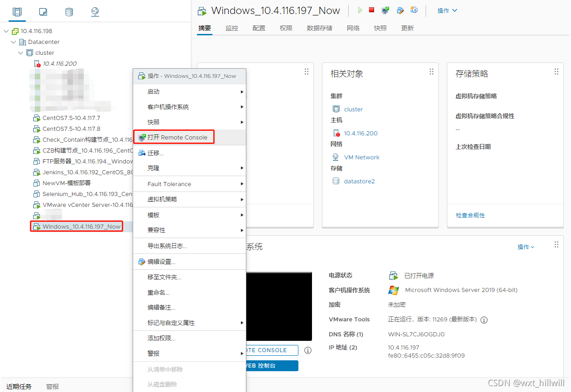Image resolution: width=571 pixels, height=392 pixels.
Task: Expand Fault Tolerance submenu
Action: pos(189,184)
